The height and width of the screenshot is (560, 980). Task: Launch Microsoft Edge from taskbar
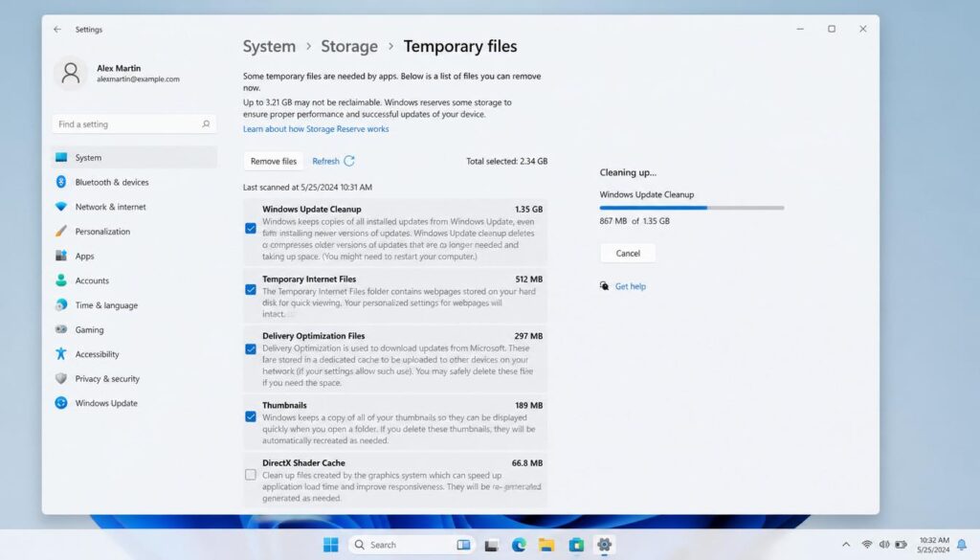pos(519,545)
